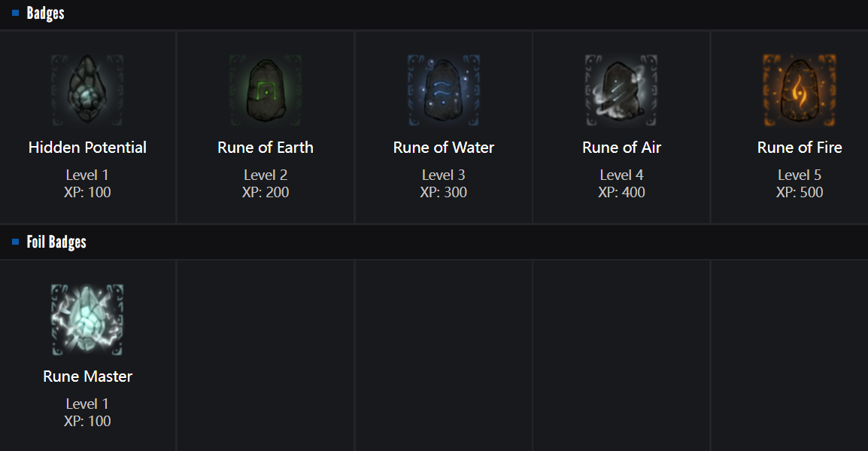Click the XP: 400 text
The width and height of the screenshot is (868, 451).
[x=621, y=192]
